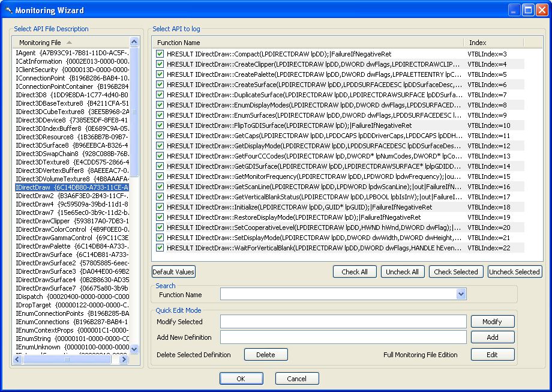Screen dimensions: 552x392
Task: Click the horizontal scroll right arrow
Action: coord(124,359)
